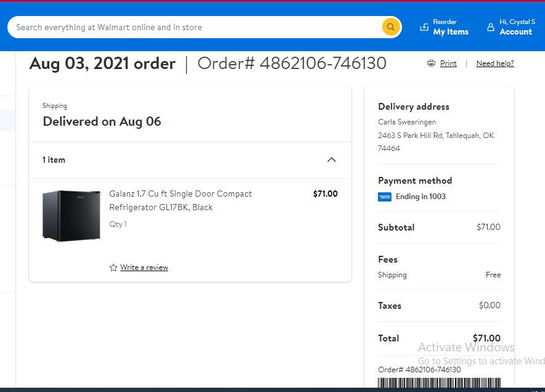Viewport: 545px width, 392px height.
Task: Click the 2463 S Park Hill Rd address
Action: 436,142
